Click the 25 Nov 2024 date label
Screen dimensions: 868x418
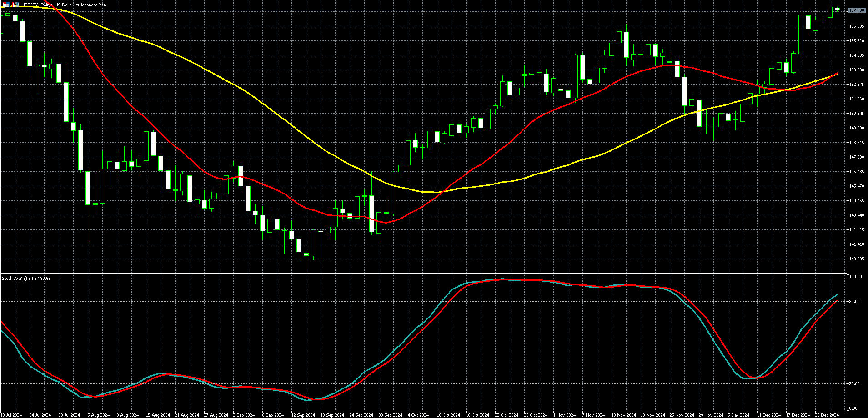point(682,415)
